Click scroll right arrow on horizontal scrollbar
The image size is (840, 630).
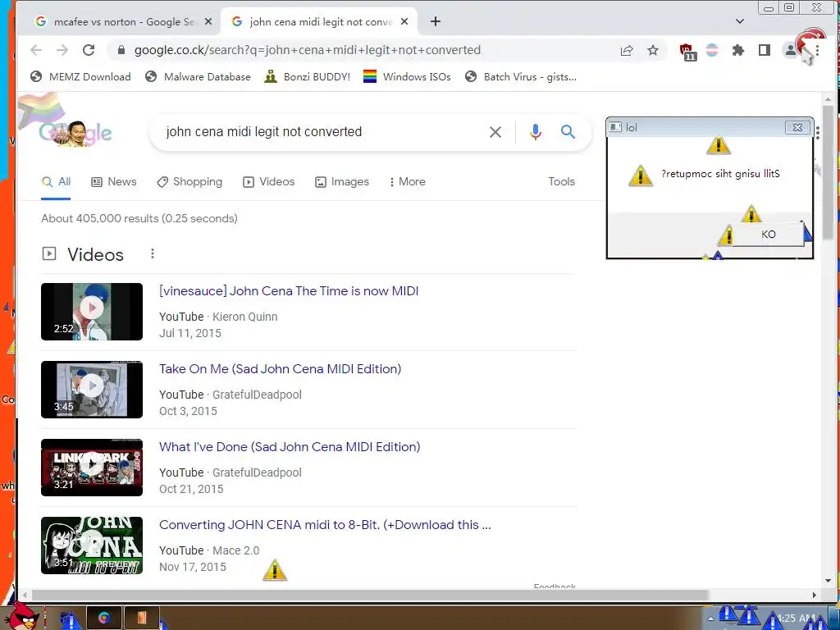[815, 596]
